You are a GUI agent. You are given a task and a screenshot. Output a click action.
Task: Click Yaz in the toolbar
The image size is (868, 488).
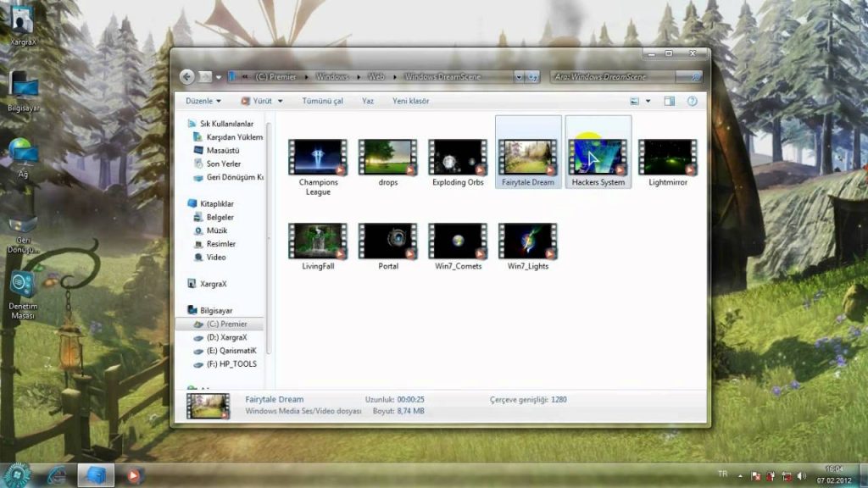[368, 101]
